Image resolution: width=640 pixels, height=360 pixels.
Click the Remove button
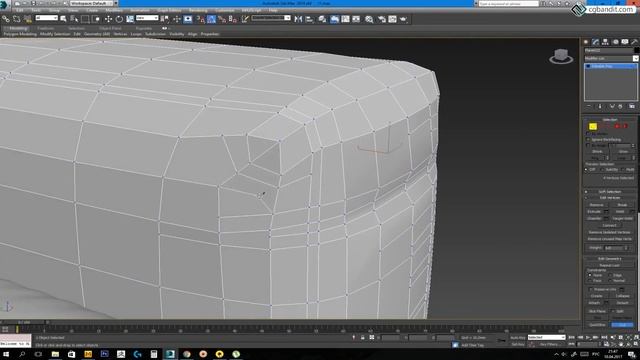point(596,204)
